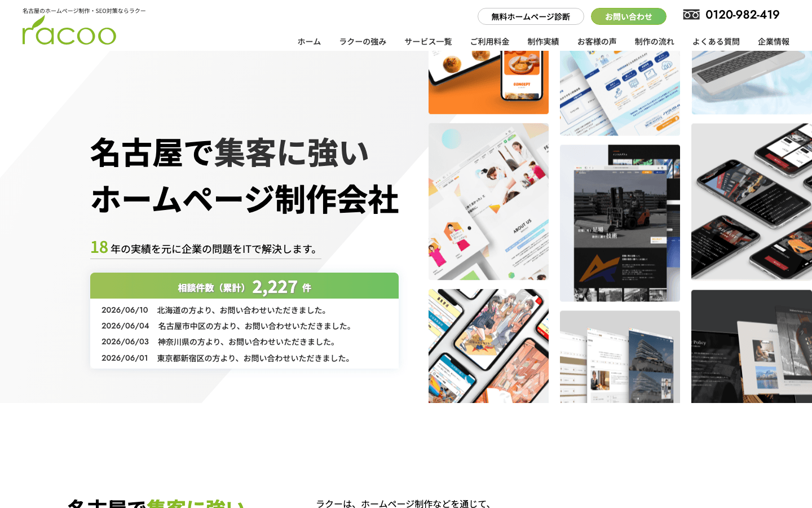The width and height of the screenshot is (812, 508).
Task: Call phone number 0120-982-419
Action: coord(742,15)
